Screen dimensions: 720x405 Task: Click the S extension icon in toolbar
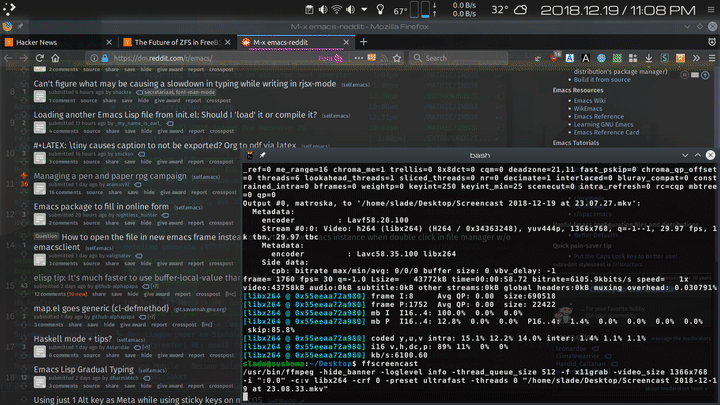[664, 58]
